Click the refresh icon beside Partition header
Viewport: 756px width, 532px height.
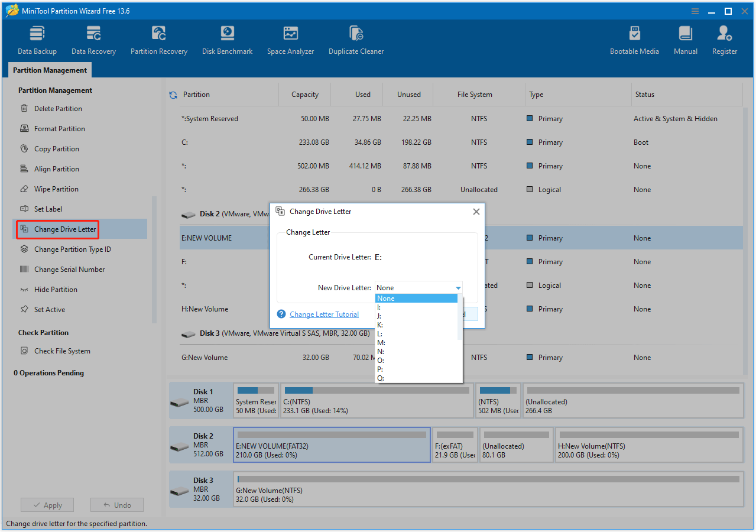pyautogui.click(x=173, y=95)
